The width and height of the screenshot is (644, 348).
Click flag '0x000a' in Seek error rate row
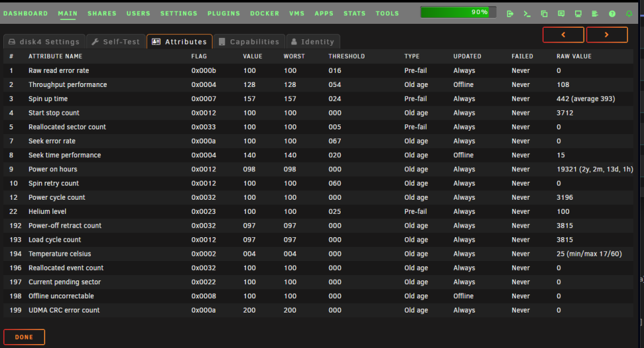click(x=204, y=141)
